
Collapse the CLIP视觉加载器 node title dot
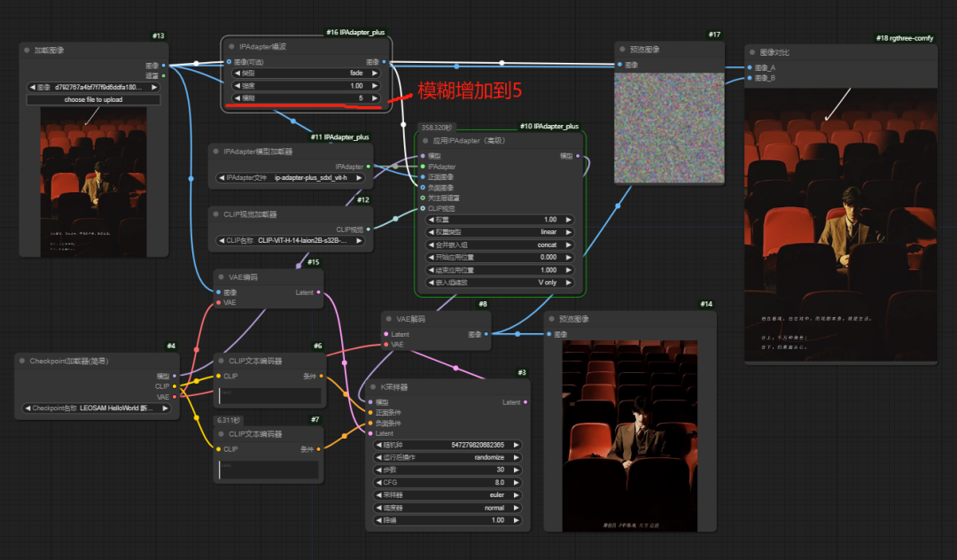click(x=216, y=214)
